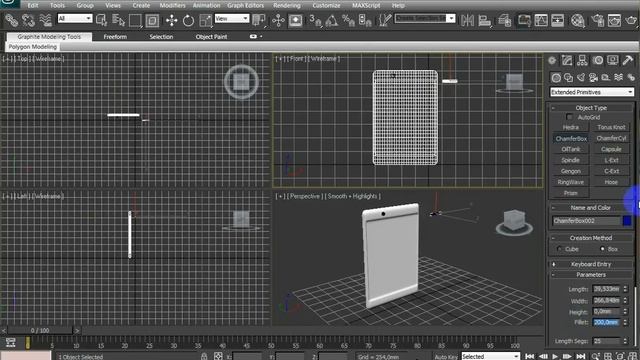Image resolution: width=640 pixels, height=360 pixels.
Task: Expand the Keyboard Entry rollout
Action: [x=591, y=264]
